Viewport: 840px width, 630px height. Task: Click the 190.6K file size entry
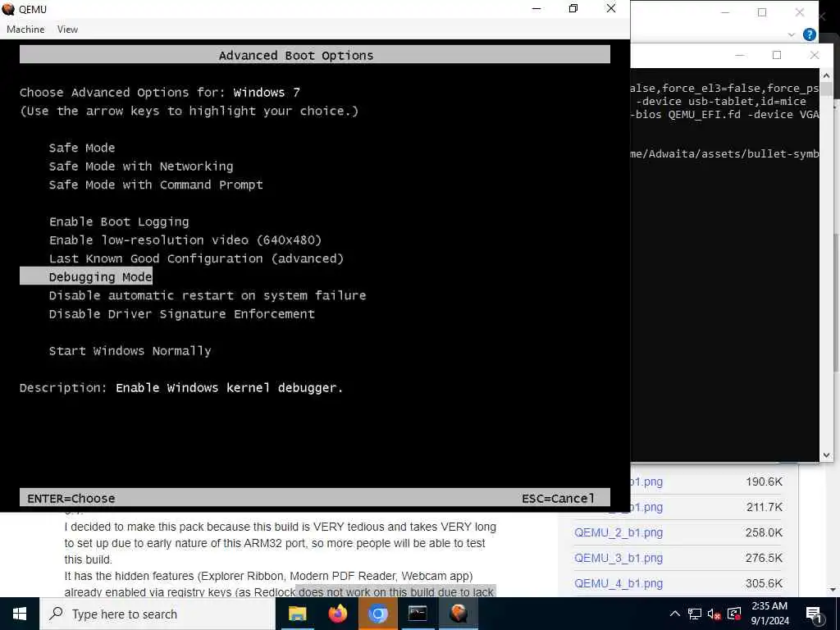pyautogui.click(x=764, y=482)
